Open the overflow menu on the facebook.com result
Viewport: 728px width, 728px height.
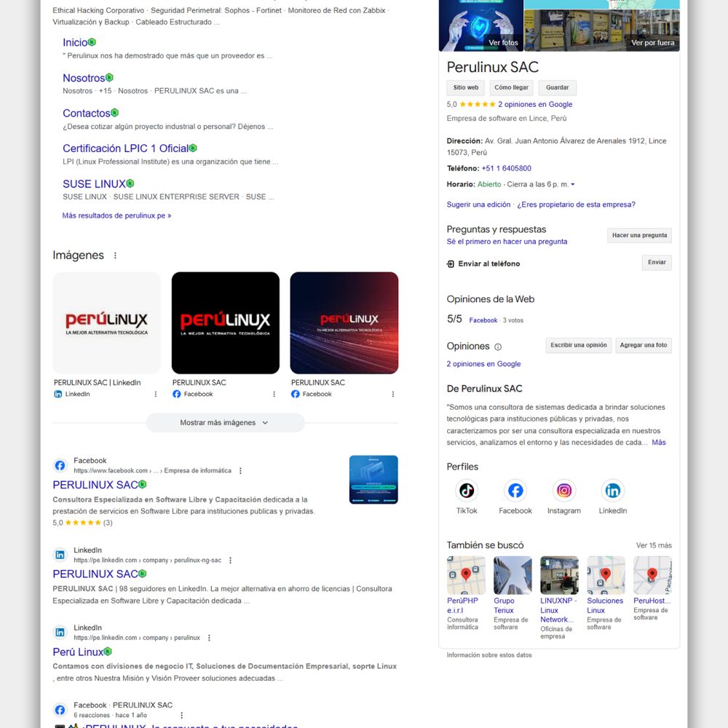[x=240, y=470]
